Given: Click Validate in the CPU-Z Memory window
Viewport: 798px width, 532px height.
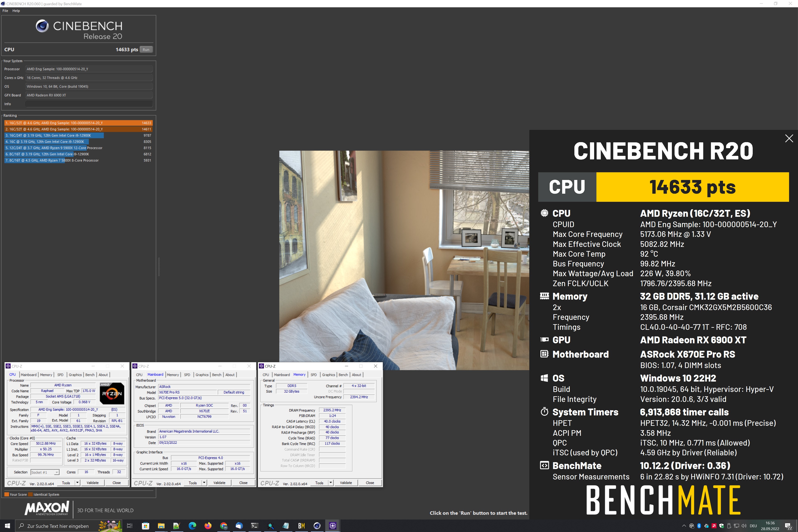Looking at the screenshot, I should click(x=346, y=483).
